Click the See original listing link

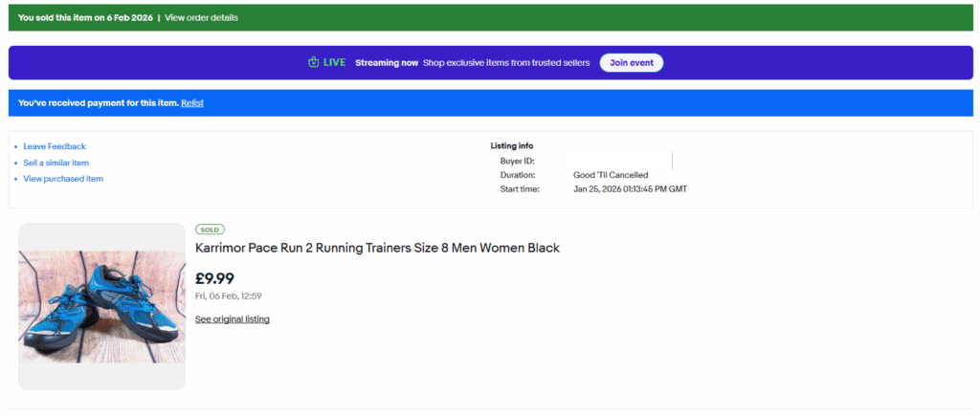point(232,319)
